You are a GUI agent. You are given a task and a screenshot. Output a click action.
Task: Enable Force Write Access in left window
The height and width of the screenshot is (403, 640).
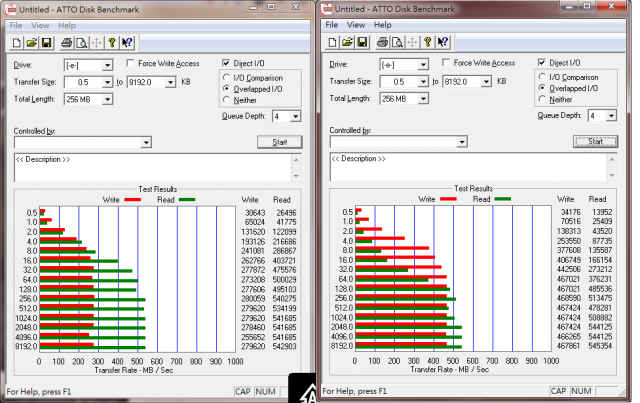[x=130, y=63]
